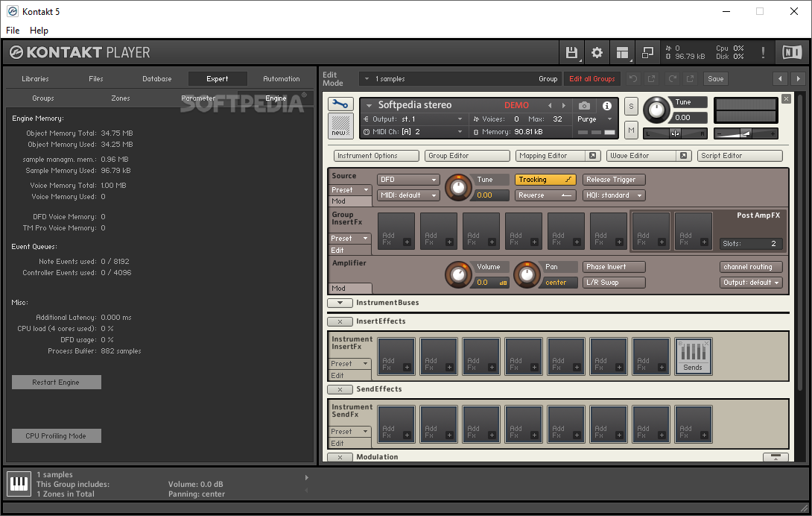Open the Output st. 1 dropdown
812x516 pixels.
point(413,119)
